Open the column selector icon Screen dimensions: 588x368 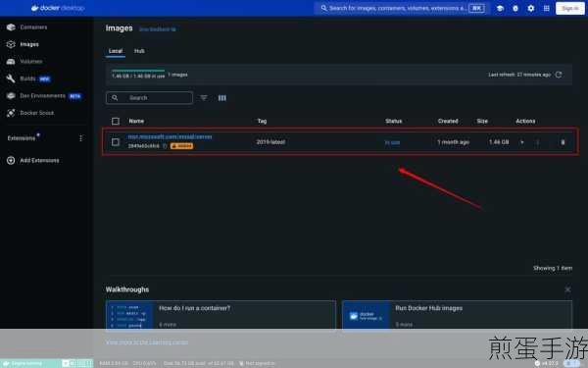222,97
